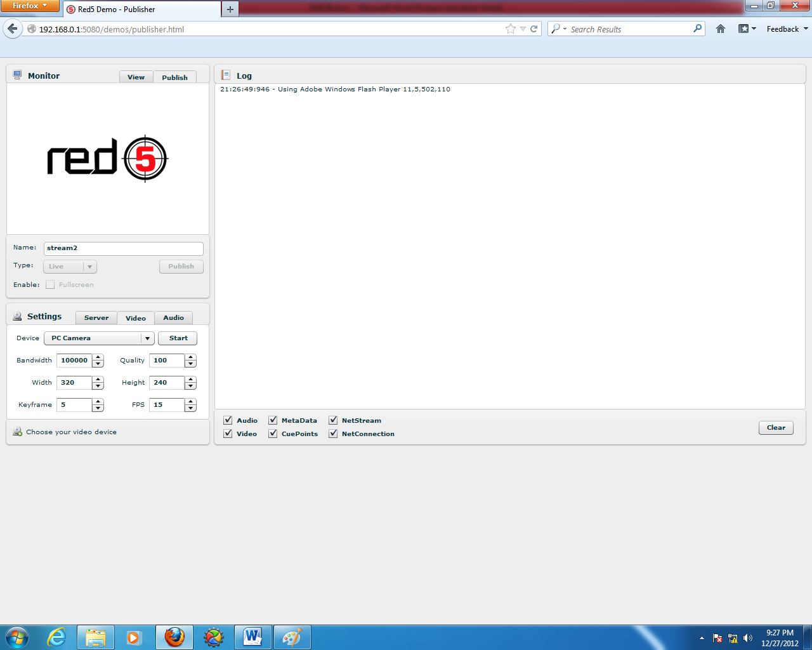Click the Log panel icon
This screenshot has height=650, width=812.
pos(225,75)
